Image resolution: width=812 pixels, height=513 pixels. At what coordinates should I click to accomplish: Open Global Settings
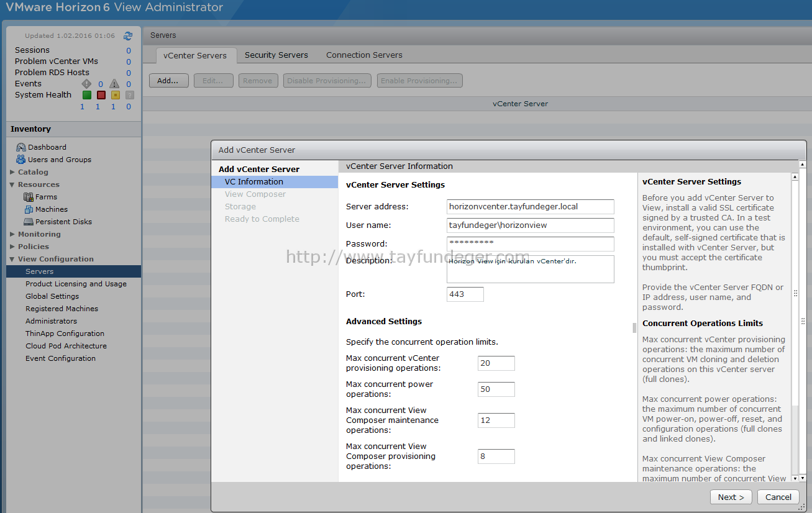click(x=52, y=296)
